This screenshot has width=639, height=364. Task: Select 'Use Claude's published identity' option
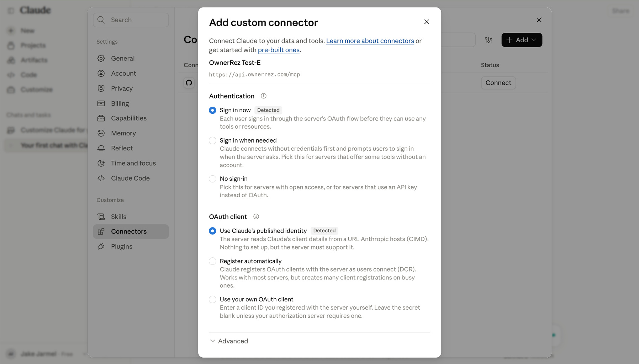[x=212, y=231]
